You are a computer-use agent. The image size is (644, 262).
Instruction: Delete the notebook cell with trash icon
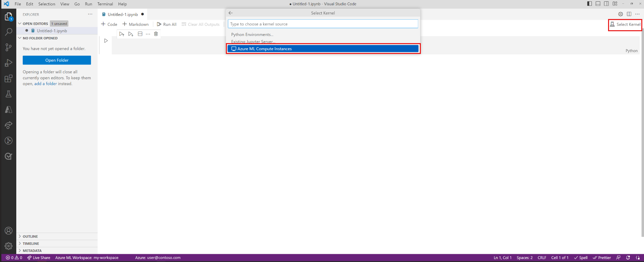(x=156, y=34)
